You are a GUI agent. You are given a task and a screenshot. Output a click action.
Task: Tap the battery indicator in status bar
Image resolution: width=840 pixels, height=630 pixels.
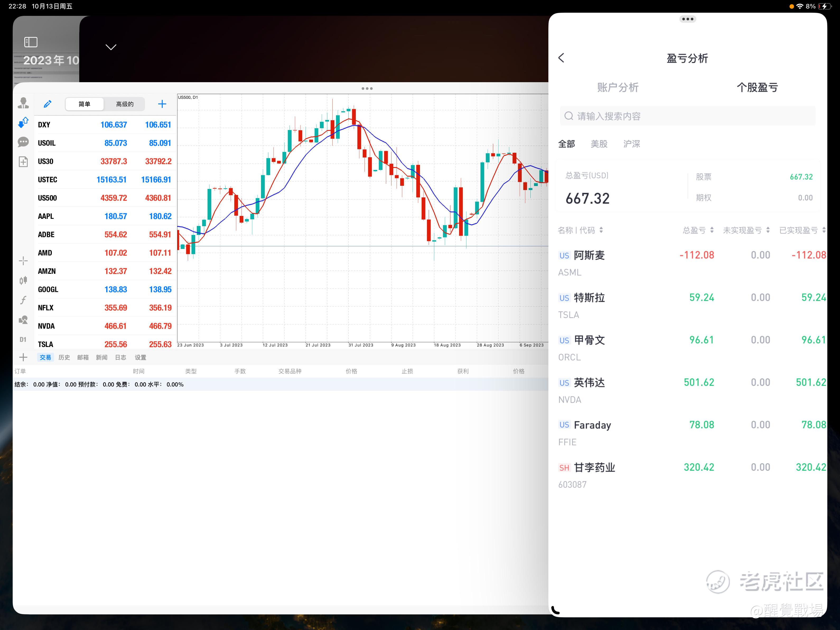click(824, 6)
